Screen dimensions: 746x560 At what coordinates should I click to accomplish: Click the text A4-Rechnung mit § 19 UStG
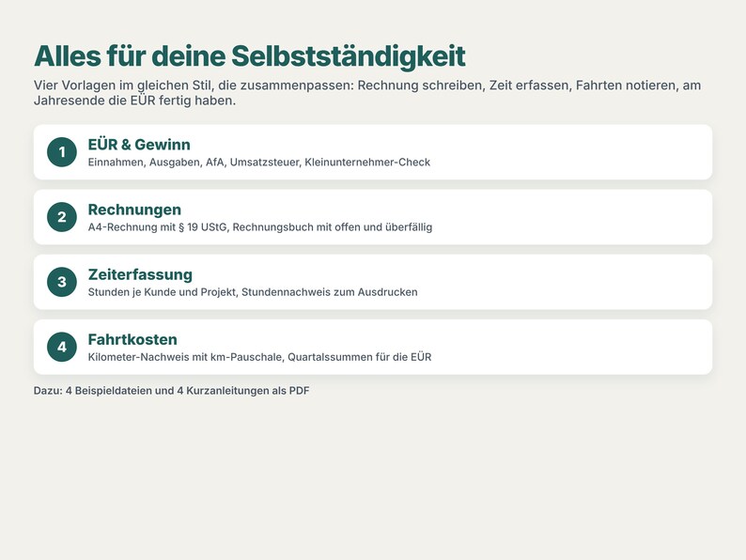pos(159,227)
